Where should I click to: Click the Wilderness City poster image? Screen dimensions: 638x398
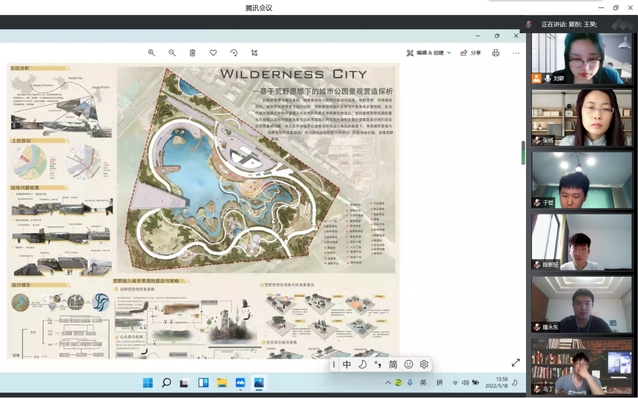(x=203, y=211)
